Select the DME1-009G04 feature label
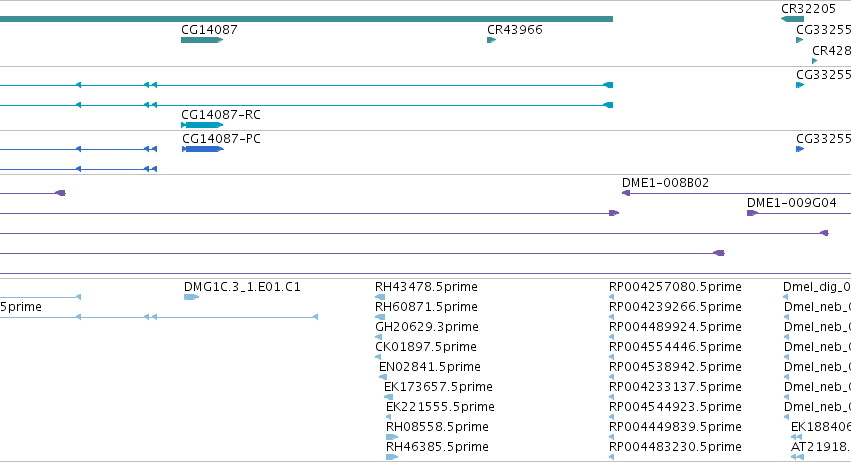 [x=791, y=203]
